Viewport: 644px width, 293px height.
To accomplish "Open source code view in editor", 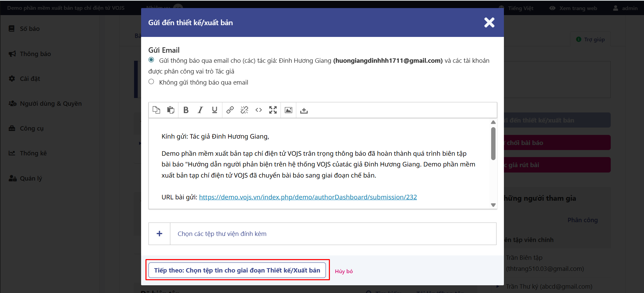I will (259, 110).
